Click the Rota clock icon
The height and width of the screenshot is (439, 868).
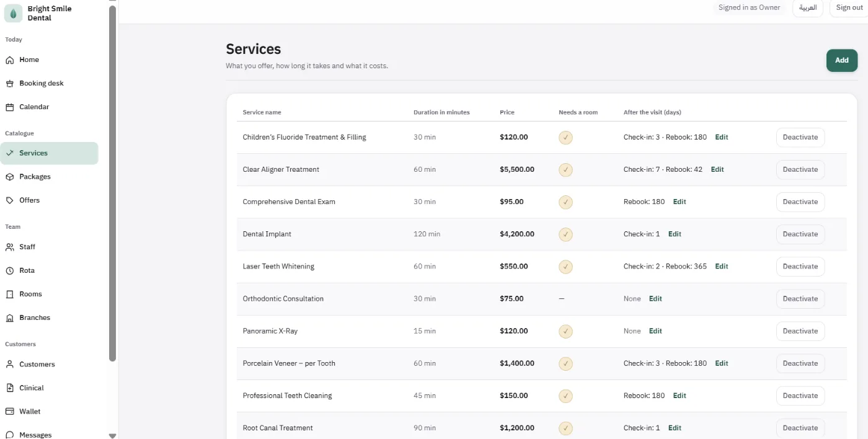[x=9, y=270]
